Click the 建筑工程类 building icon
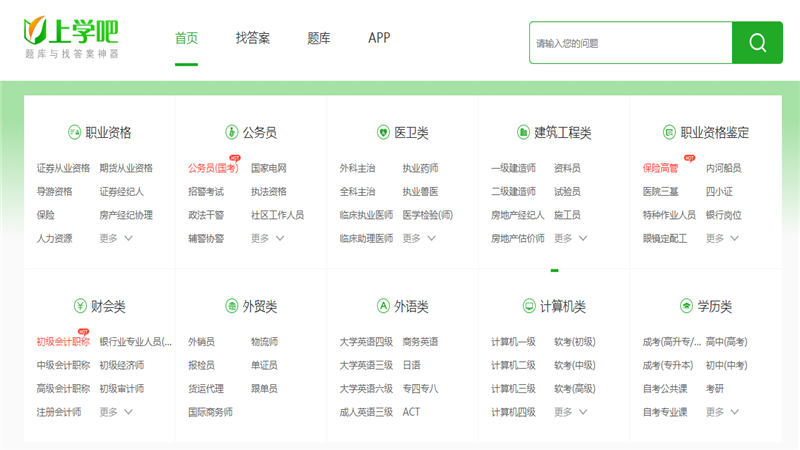The image size is (800, 450). pyautogui.click(x=523, y=133)
